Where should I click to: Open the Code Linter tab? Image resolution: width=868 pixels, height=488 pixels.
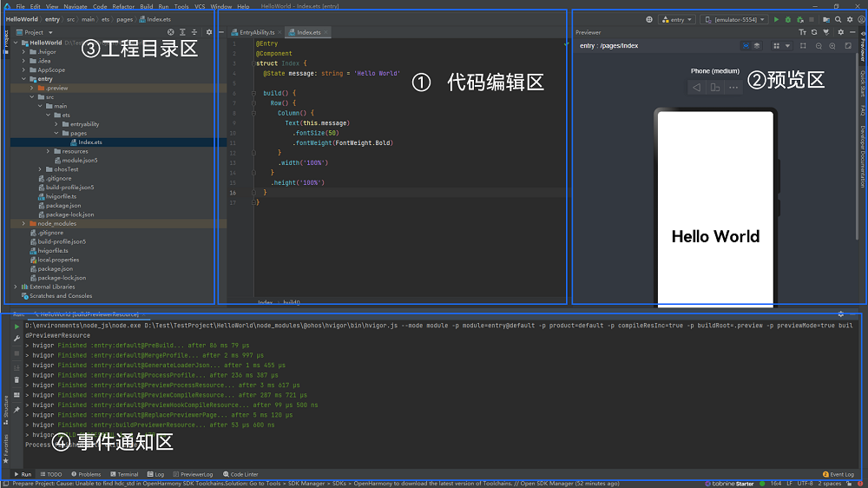point(240,474)
